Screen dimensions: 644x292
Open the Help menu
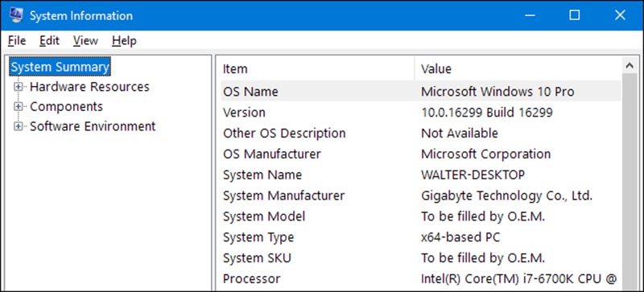click(x=124, y=41)
